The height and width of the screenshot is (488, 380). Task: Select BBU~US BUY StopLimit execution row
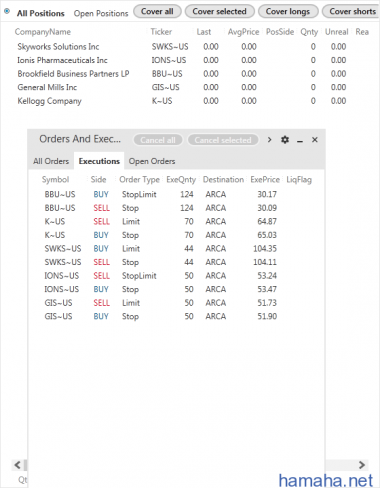pos(177,194)
